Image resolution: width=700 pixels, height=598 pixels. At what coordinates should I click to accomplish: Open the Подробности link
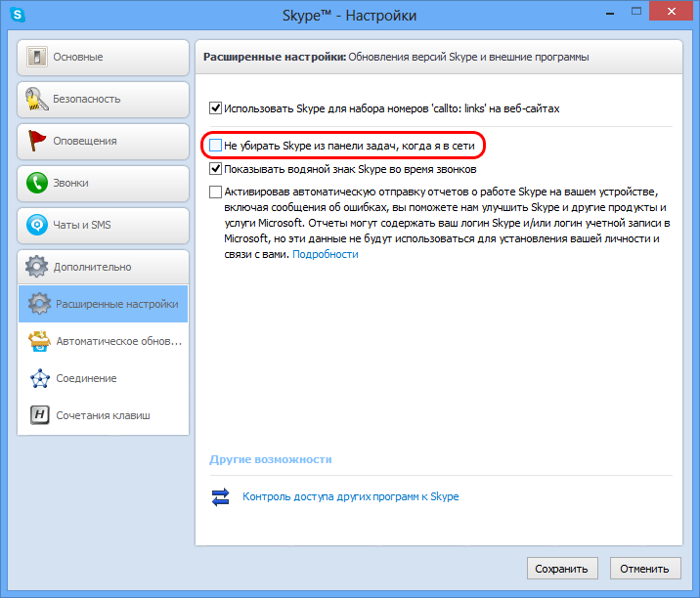click(x=325, y=254)
